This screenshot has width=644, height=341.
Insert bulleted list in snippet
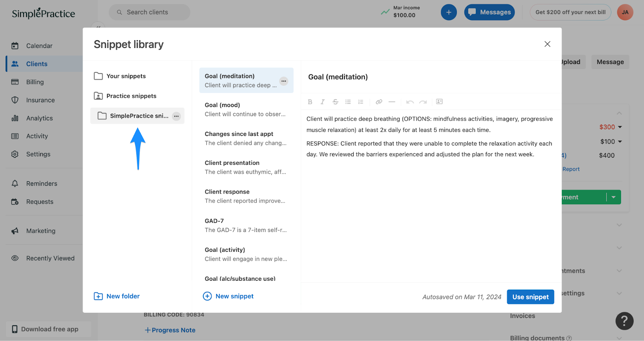[x=348, y=102]
